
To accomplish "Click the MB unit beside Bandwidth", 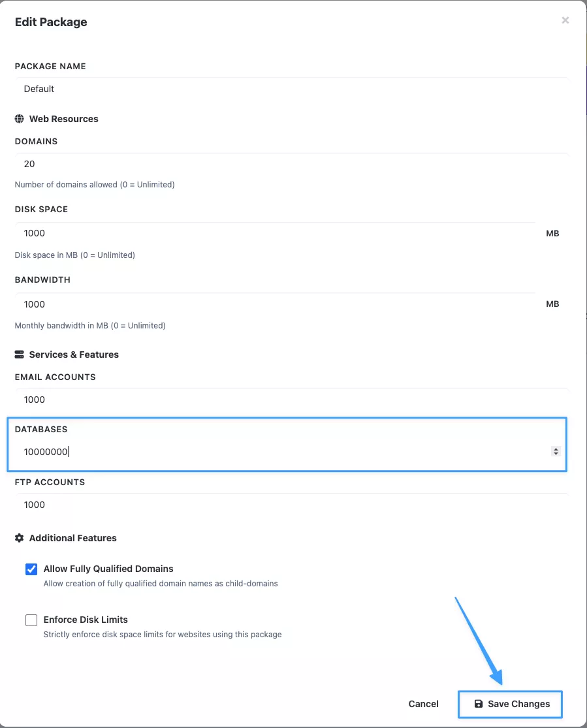I will (x=552, y=304).
